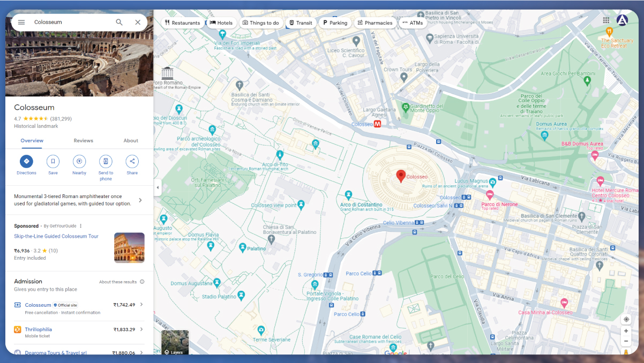
Task: Select the Palatino map marker
Action: pos(242,248)
